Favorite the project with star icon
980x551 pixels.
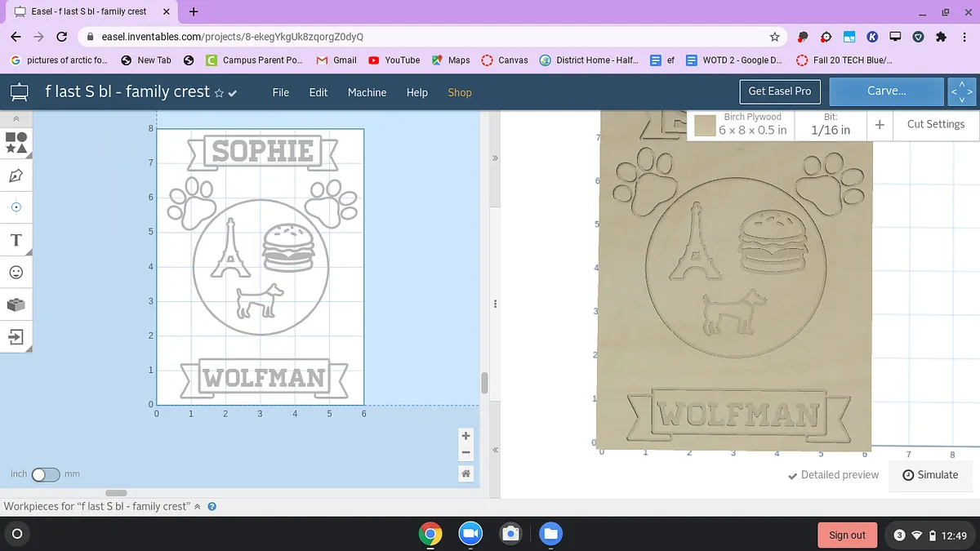(x=219, y=93)
